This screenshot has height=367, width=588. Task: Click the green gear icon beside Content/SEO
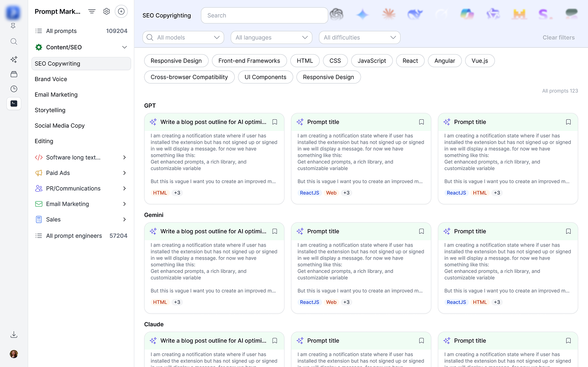tap(39, 47)
